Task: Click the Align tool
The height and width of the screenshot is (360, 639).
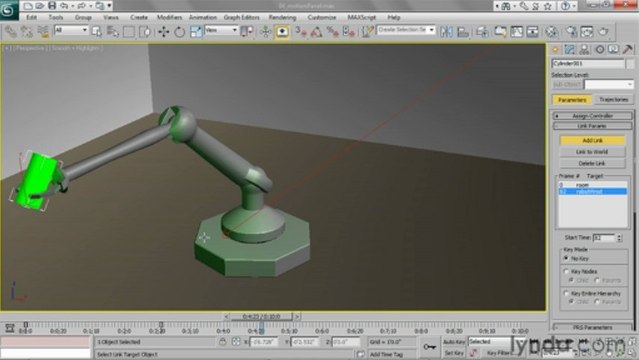Action: pyautogui.click(x=463, y=31)
